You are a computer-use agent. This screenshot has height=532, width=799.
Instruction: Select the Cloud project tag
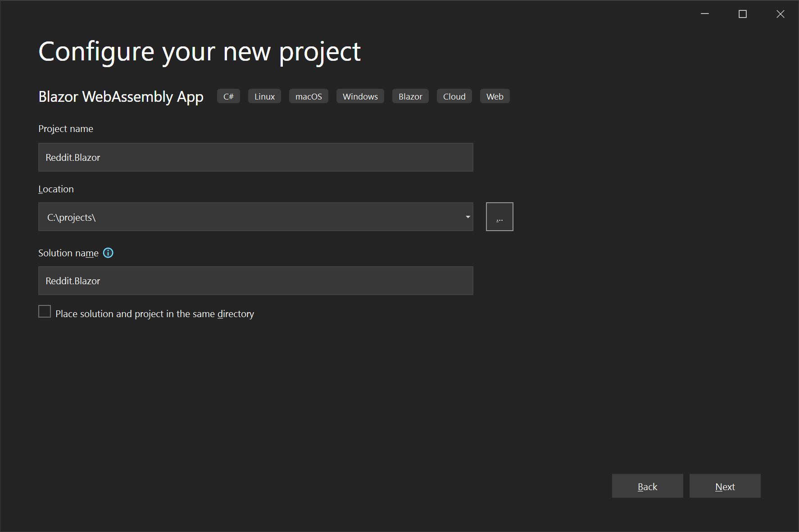coord(454,96)
